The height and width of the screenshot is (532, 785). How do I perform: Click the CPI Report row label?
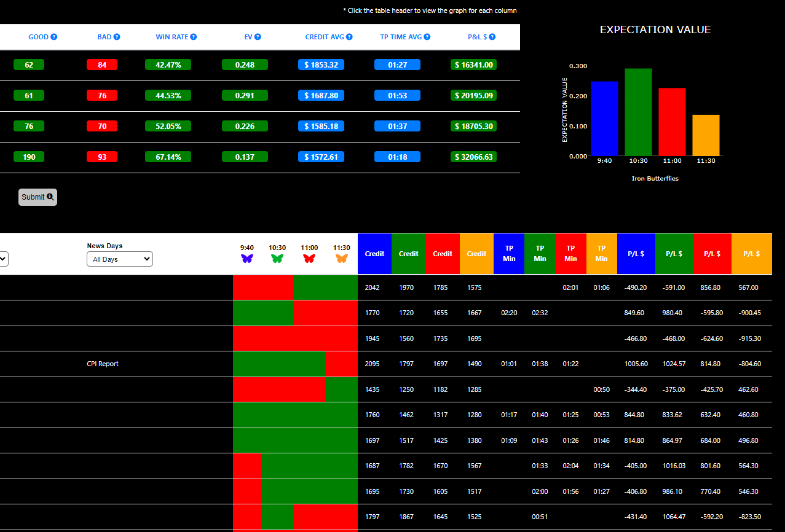tap(103, 364)
